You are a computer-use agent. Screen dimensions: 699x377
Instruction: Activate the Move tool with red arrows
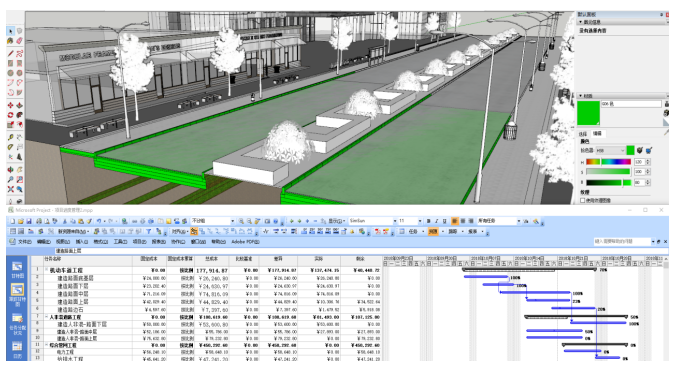pyautogui.click(x=10, y=105)
